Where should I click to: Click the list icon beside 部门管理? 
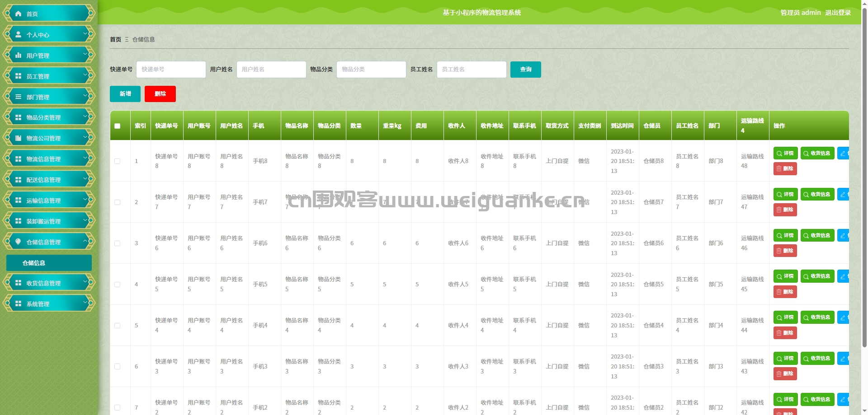[x=18, y=97]
